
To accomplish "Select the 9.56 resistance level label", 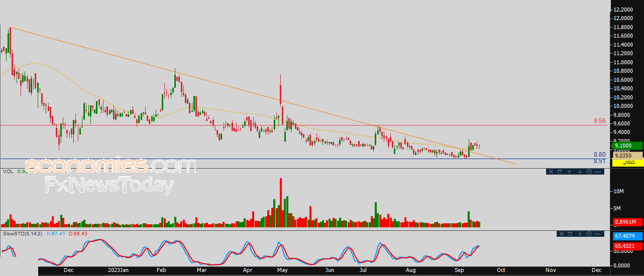I will tap(599, 121).
